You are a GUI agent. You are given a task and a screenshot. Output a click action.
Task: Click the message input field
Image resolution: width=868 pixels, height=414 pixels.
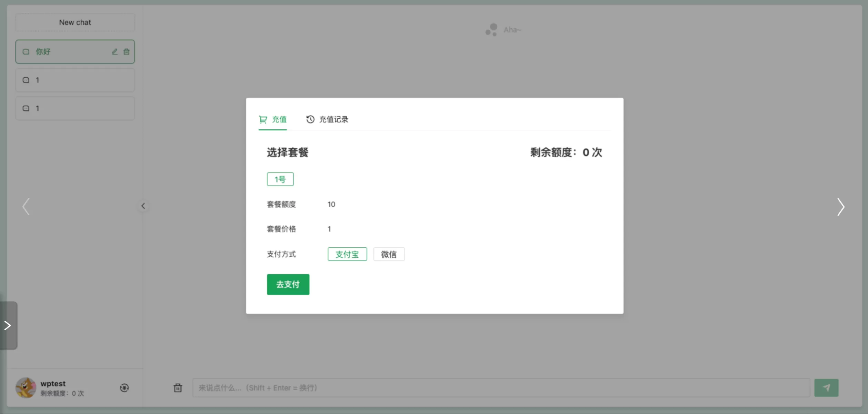coord(500,388)
